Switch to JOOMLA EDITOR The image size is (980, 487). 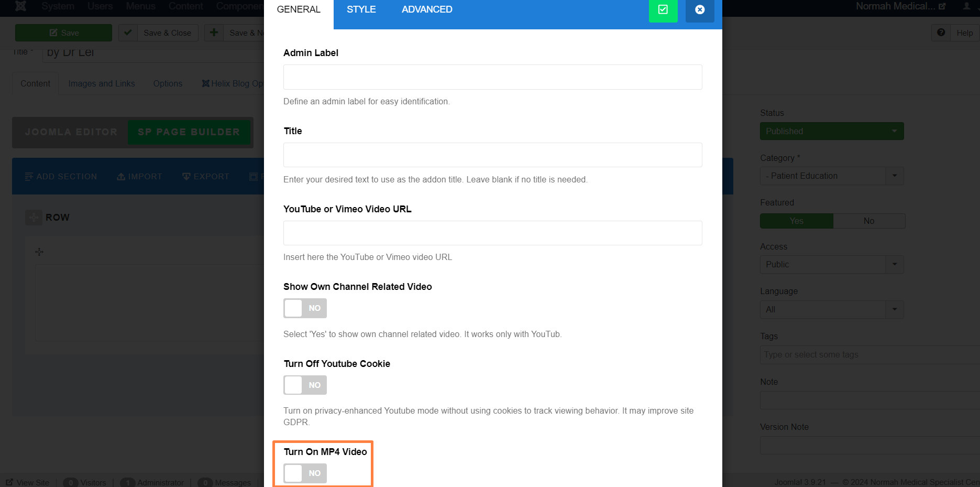(x=71, y=132)
